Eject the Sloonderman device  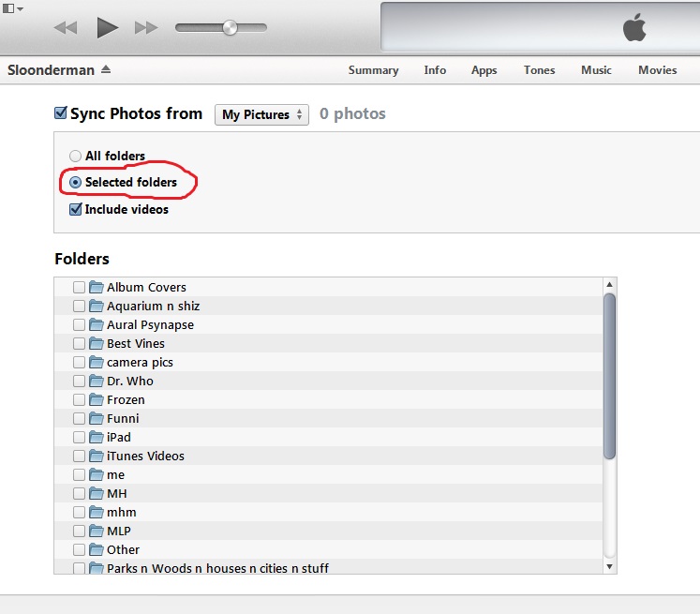(106, 69)
